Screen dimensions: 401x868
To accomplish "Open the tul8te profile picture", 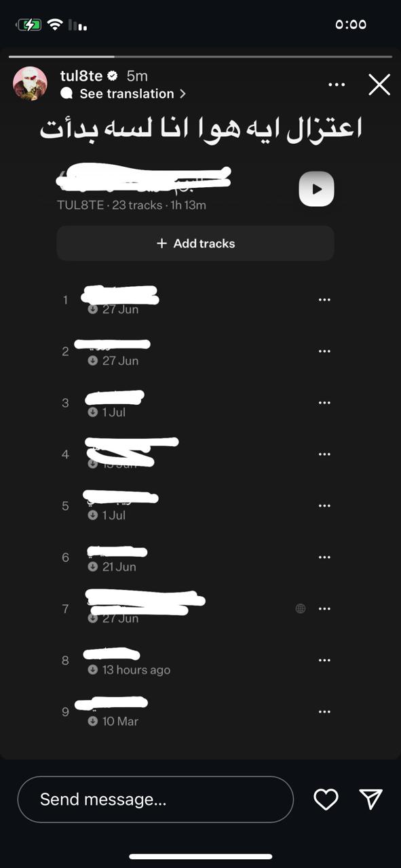I will 30,84.
